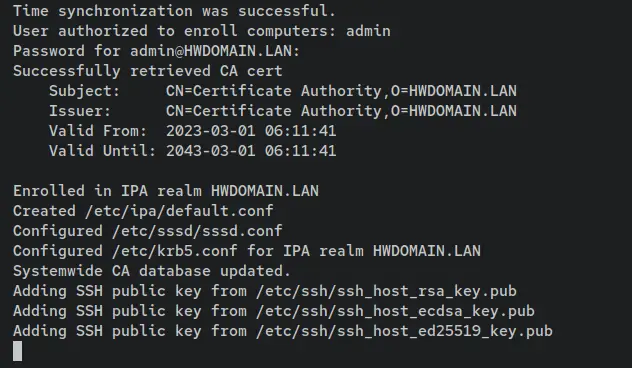This screenshot has height=368, width=632.
Task: Click the 'Subject:' label
Action: coord(85,91)
